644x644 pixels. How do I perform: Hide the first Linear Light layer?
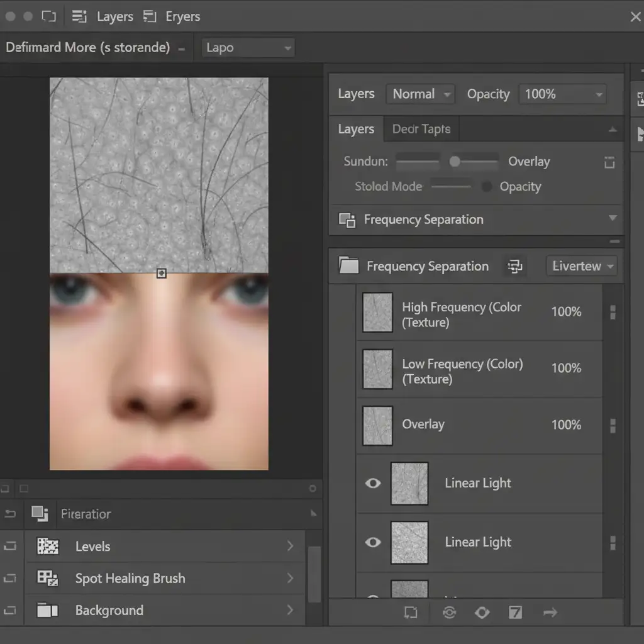pos(373,483)
